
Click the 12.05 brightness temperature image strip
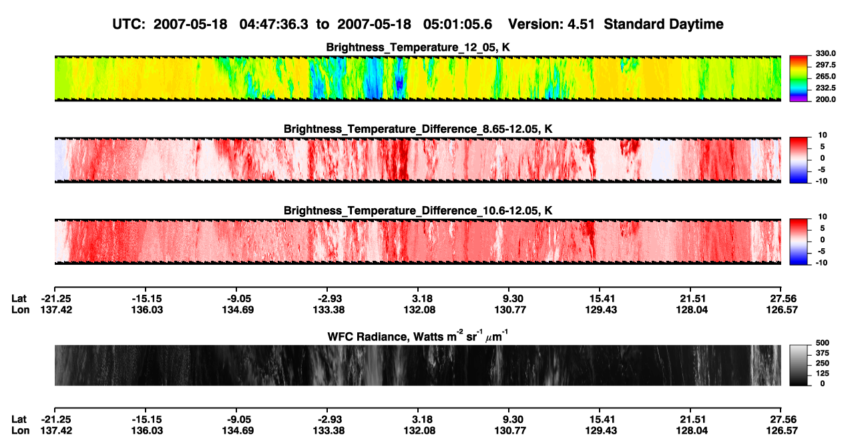418,78
